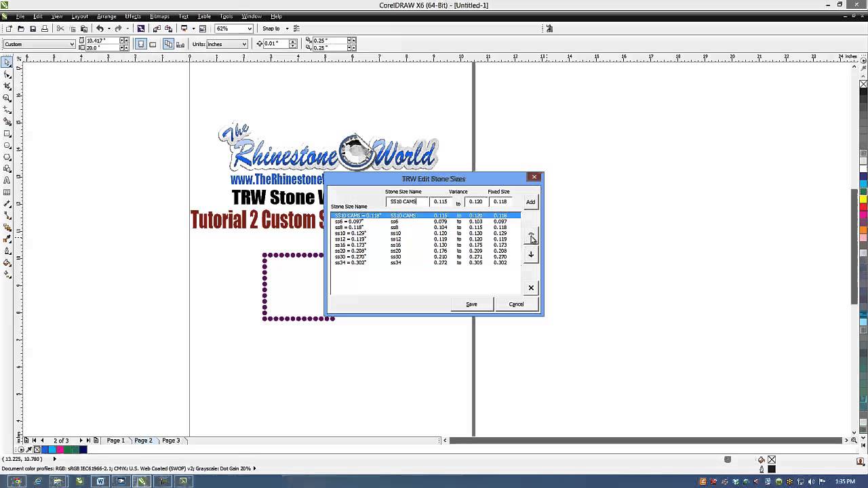Toggle Landscape page orientation

pos(153,44)
